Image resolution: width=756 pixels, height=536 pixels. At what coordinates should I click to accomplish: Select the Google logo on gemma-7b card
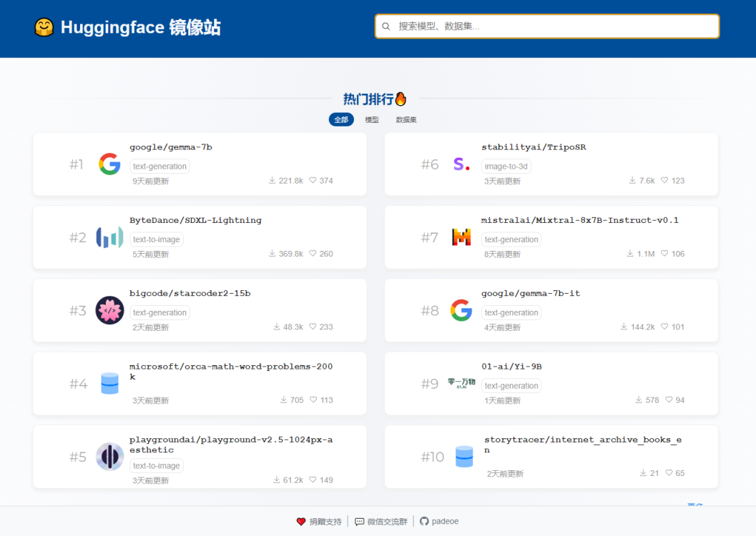[109, 164]
